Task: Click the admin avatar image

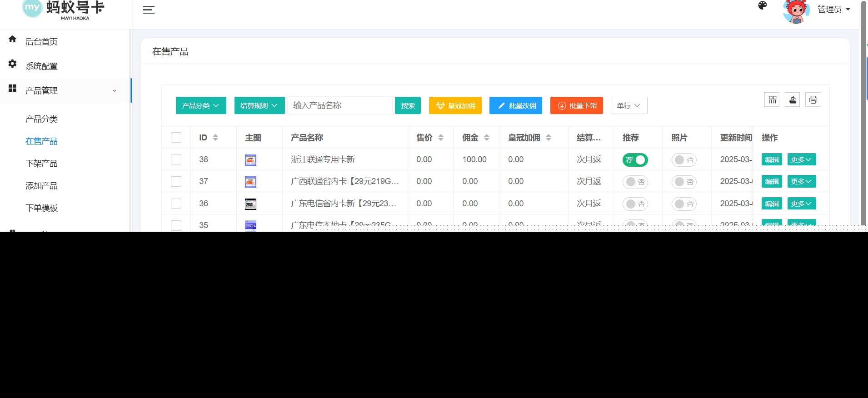Action: coord(796,11)
